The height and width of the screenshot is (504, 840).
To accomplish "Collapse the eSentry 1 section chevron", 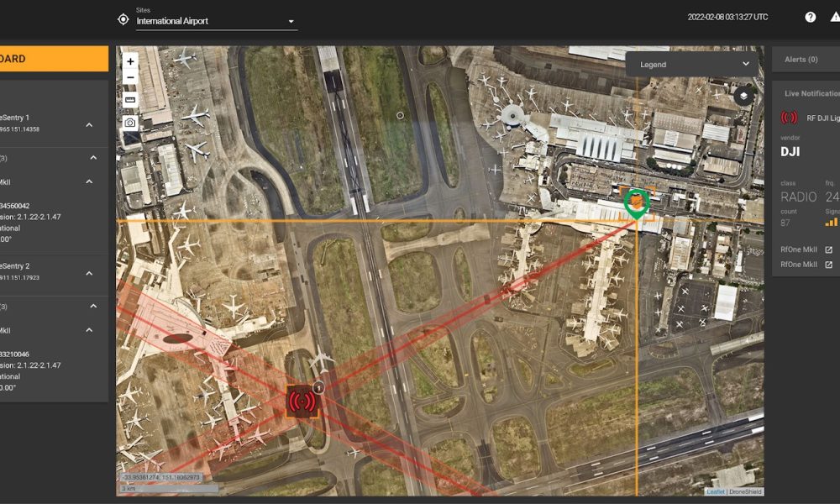I will pyautogui.click(x=90, y=125).
